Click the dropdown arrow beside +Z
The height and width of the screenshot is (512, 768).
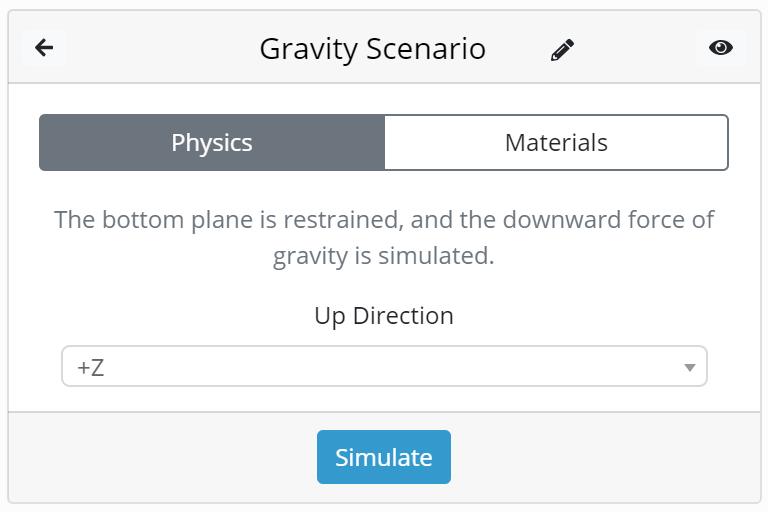[690, 367]
